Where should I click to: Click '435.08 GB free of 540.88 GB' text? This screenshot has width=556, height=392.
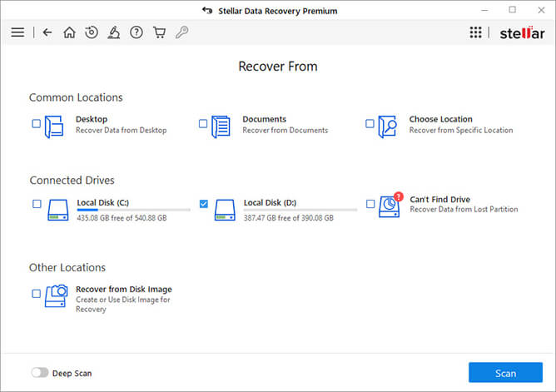click(x=122, y=217)
